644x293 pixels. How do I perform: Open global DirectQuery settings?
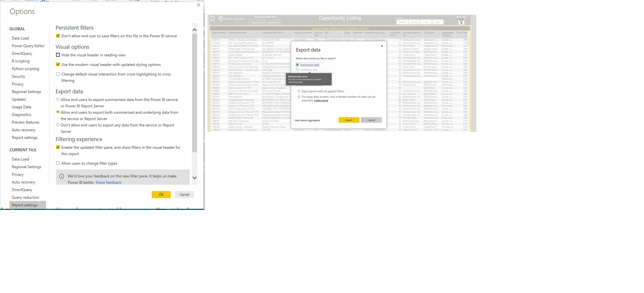(22, 54)
